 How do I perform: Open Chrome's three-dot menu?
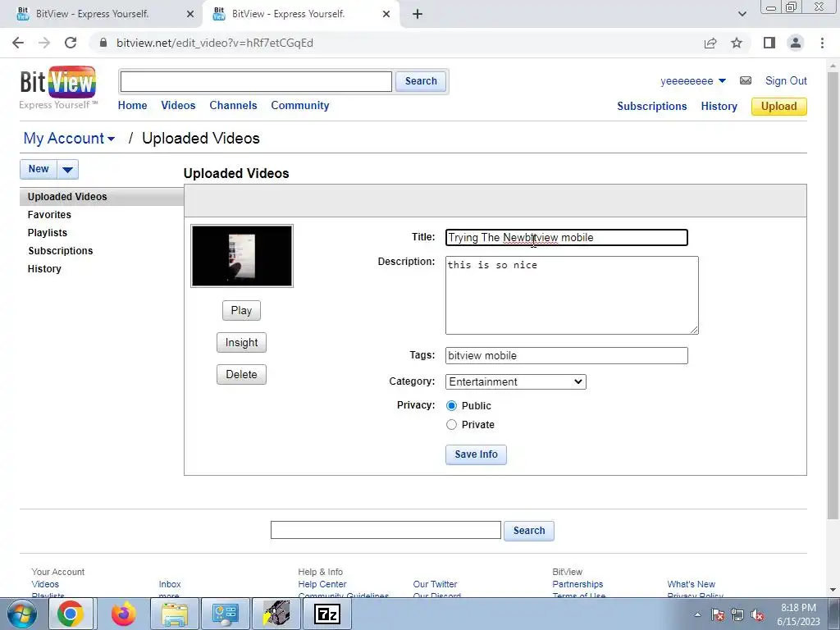point(822,43)
